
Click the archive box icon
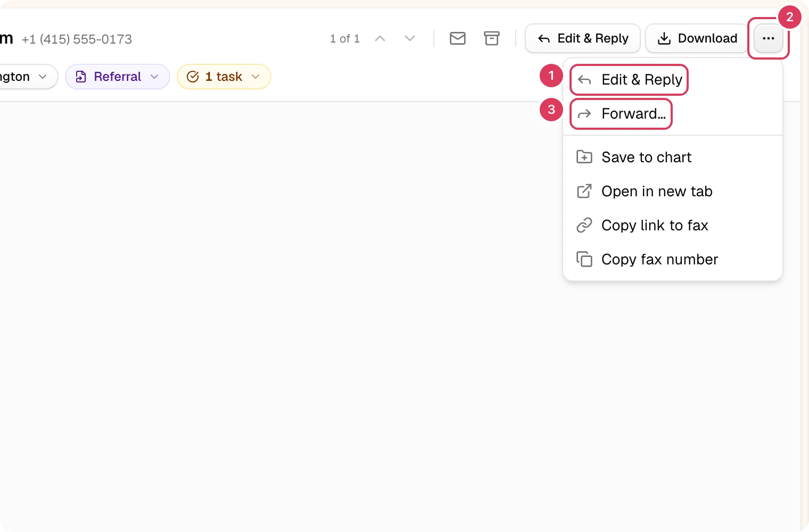(492, 38)
